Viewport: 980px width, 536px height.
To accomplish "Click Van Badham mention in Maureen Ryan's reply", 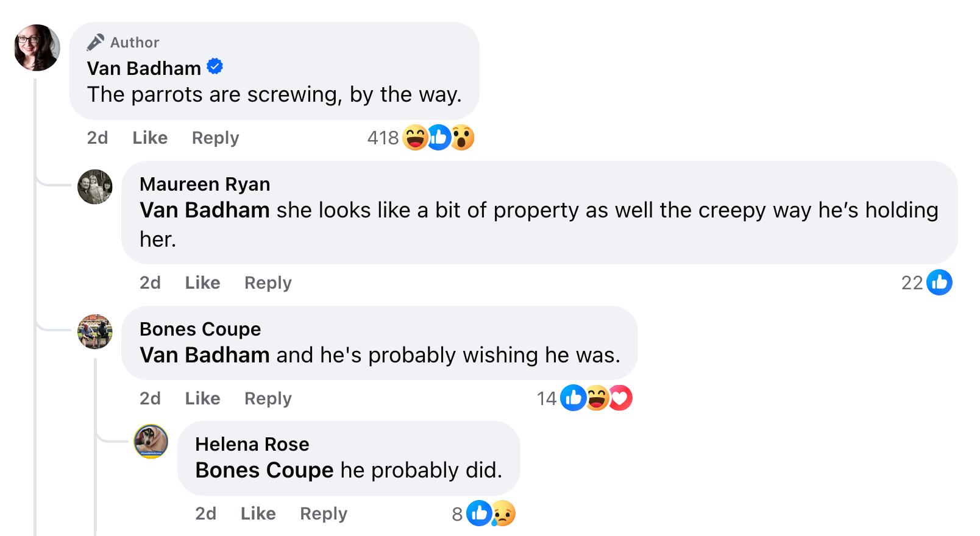I will pyautogui.click(x=204, y=210).
